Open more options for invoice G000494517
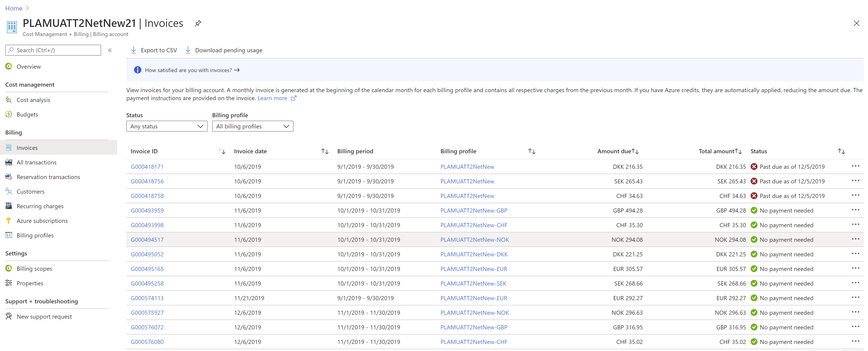This screenshot has height=351, width=868. coord(855,239)
